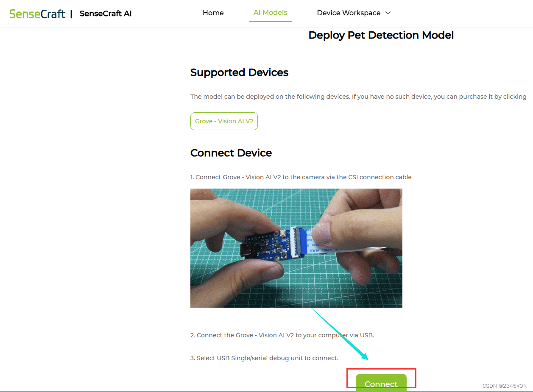
Task: Click step 2 connect via USB instruction
Action: point(282,335)
